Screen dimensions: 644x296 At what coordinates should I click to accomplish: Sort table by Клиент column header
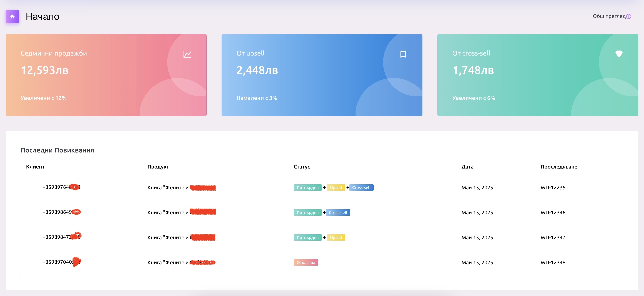pyautogui.click(x=35, y=167)
